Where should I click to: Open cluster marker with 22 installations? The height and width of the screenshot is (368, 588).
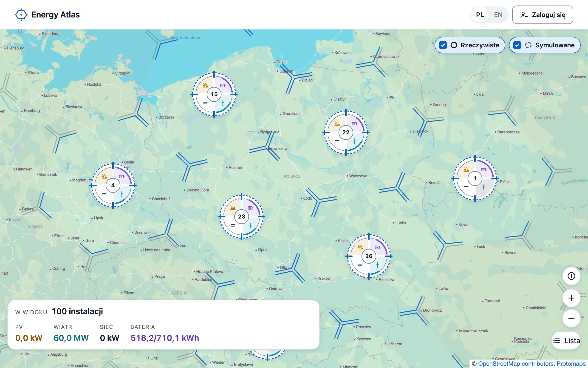346,132
